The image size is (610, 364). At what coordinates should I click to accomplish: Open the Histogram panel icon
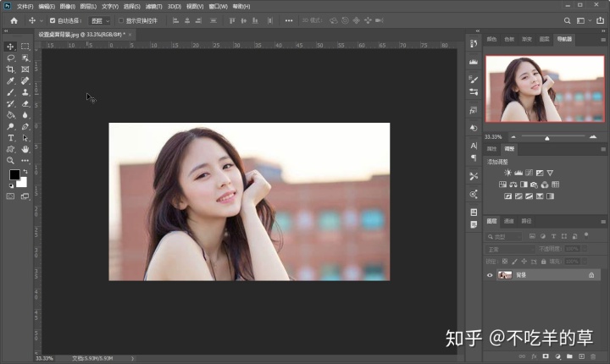coord(474,62)
